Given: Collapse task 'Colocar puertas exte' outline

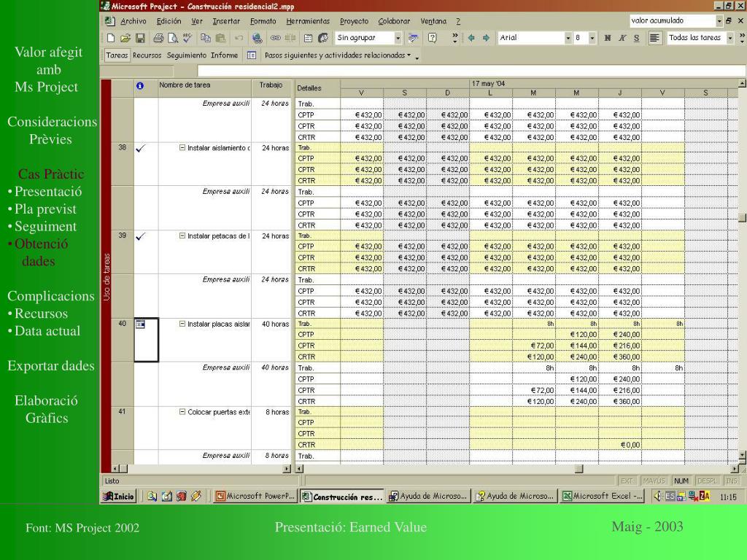Looking at the screenshot, I should (182, 412).
